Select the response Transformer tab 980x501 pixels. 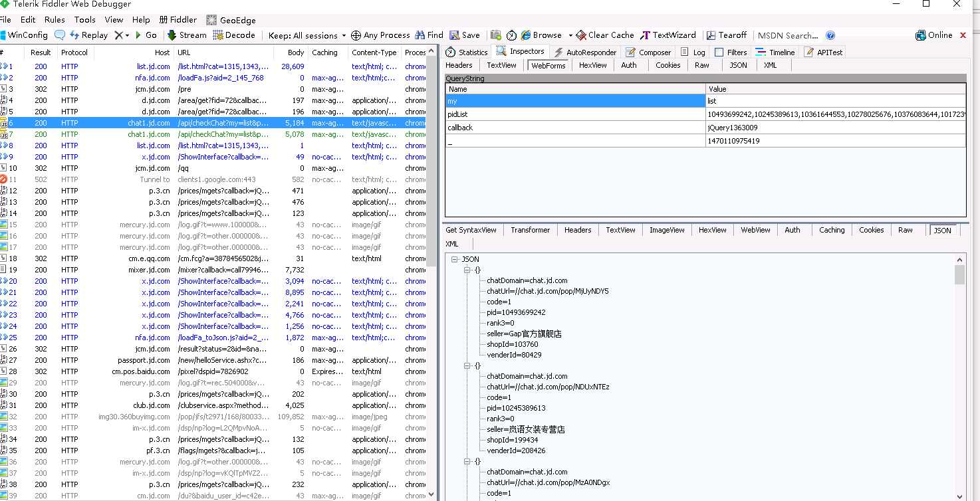coord(530,230)
